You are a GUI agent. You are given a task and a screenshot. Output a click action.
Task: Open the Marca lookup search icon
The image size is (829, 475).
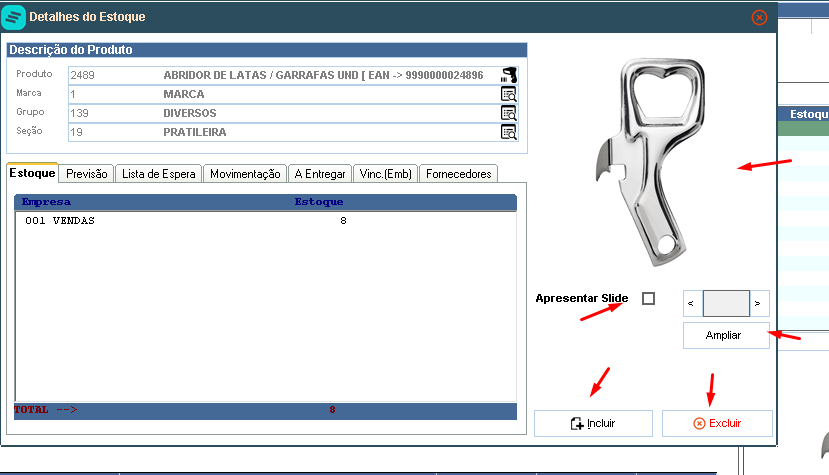point(509,94)
